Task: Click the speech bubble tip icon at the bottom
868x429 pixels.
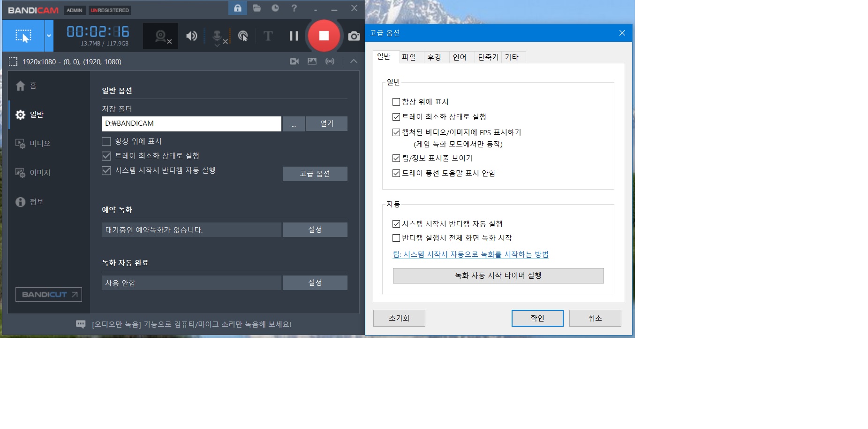Action: coord(81,324)
